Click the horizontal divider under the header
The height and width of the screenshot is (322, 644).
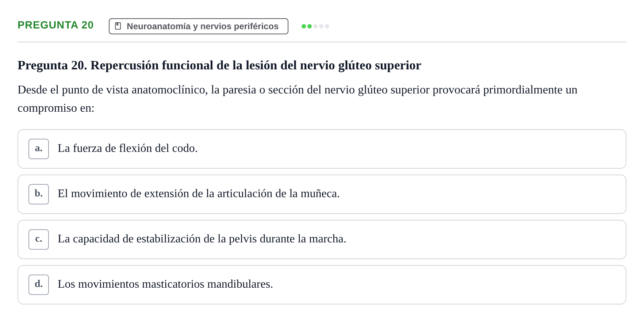click(322, 42)
